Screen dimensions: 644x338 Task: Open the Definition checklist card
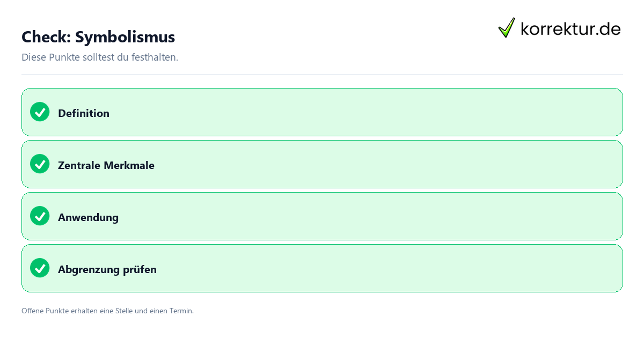click(x=322, y=112)
